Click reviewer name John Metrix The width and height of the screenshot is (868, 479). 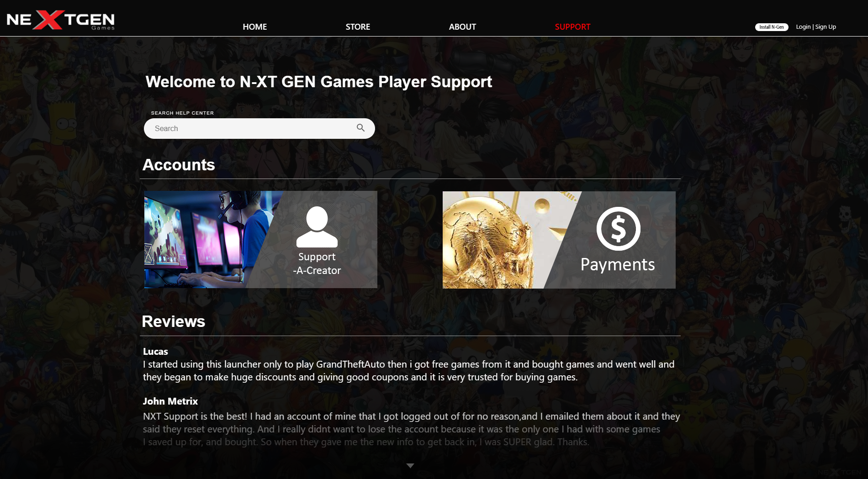tap(170, 401)
